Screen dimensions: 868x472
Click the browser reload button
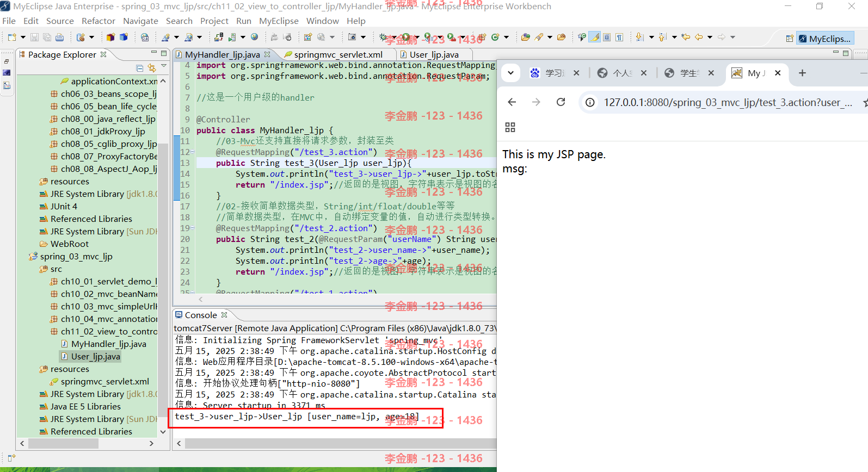[x=561, y=102]
